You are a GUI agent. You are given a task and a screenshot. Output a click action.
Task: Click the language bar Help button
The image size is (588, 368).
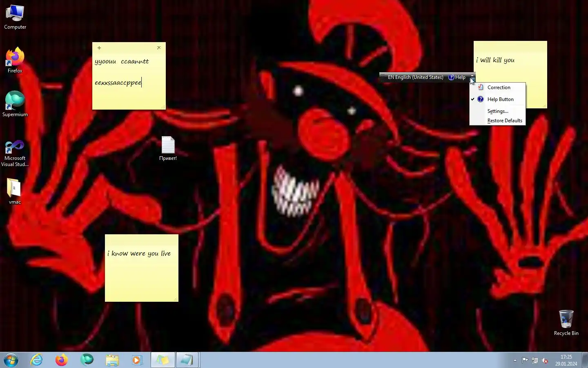click(457, 77)
